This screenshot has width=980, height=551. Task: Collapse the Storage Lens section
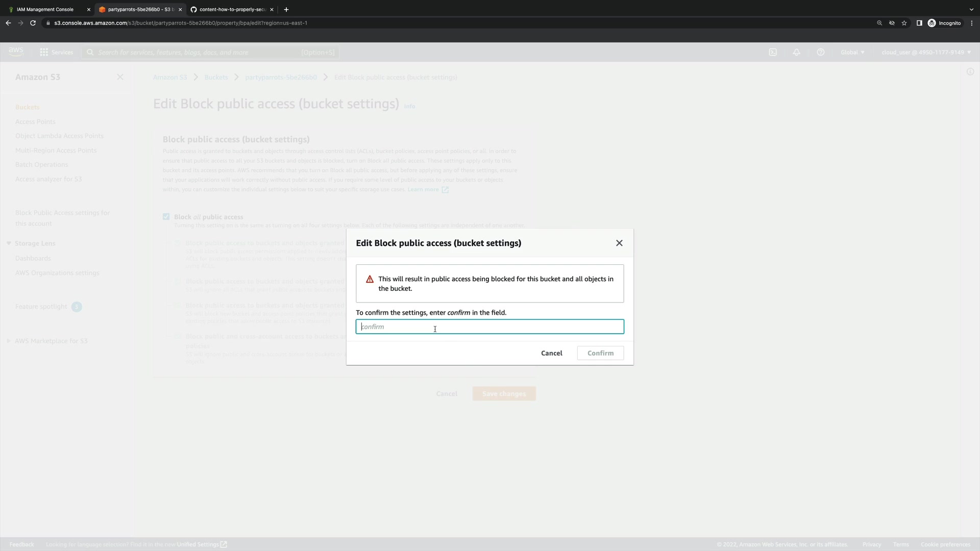(x=9, y=243)
